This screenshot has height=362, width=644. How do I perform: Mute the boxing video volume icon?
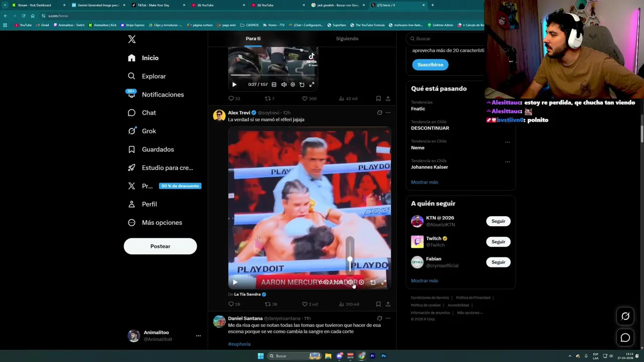pos(350,283)
